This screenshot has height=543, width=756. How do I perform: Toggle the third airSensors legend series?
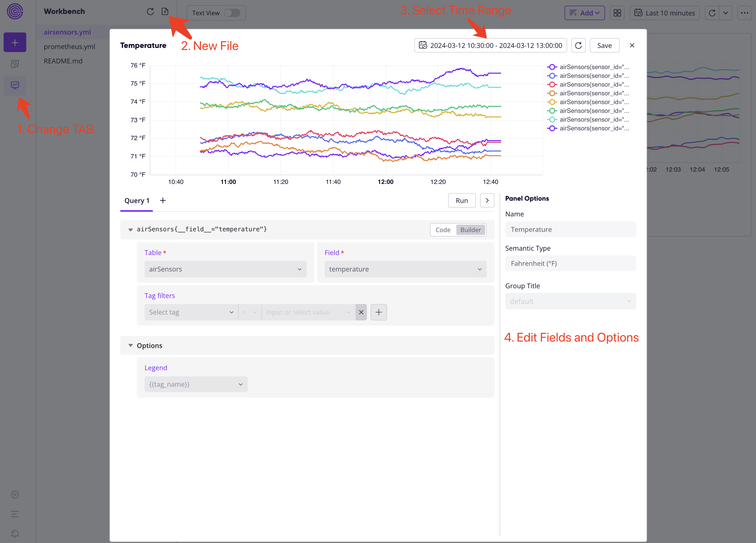pos(588,84)
